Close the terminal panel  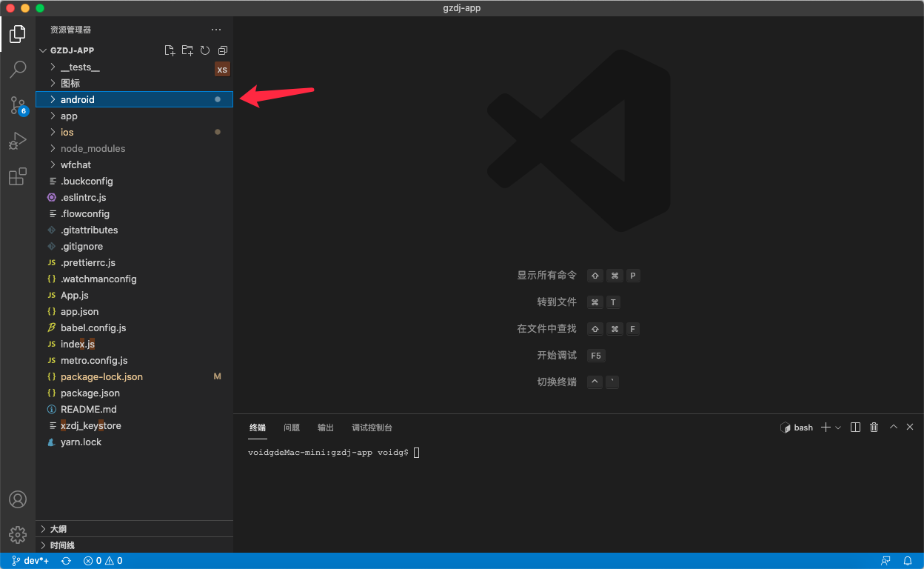[x=910, y=427]
